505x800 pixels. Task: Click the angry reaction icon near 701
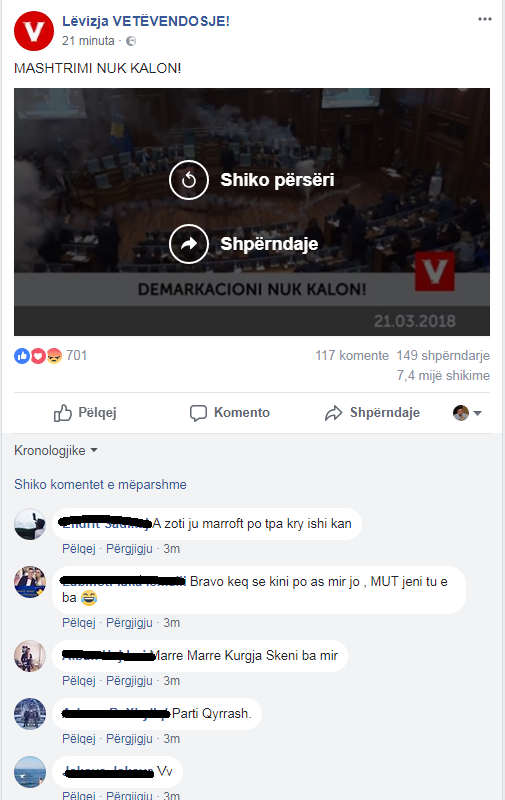click(x=54, y=356)
